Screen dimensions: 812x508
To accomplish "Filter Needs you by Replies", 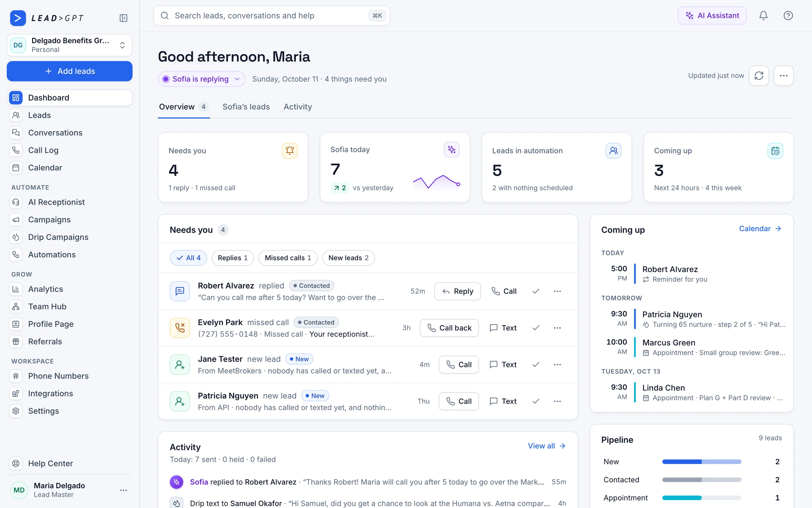I will [232, 258].
